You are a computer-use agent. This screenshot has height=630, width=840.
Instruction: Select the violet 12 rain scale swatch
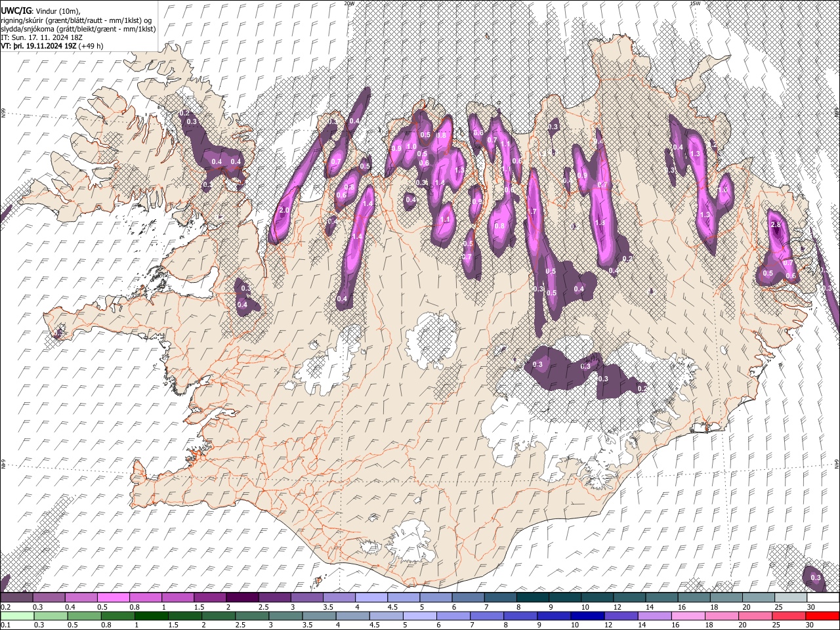[x=621, y=616]
